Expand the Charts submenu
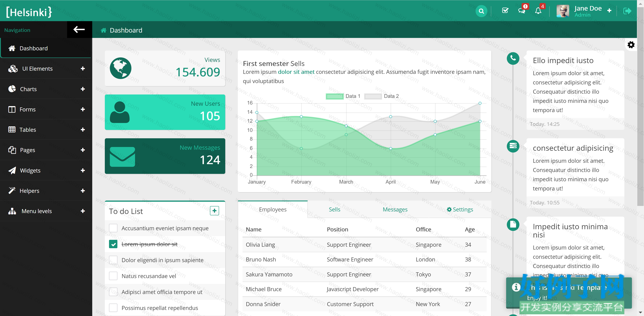 pyautogui.click(x=46, y=89)
